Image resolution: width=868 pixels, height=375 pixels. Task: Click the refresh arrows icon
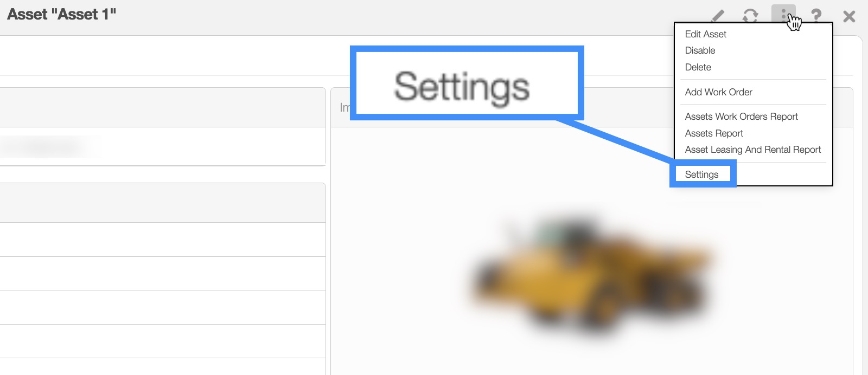(750, 16)
